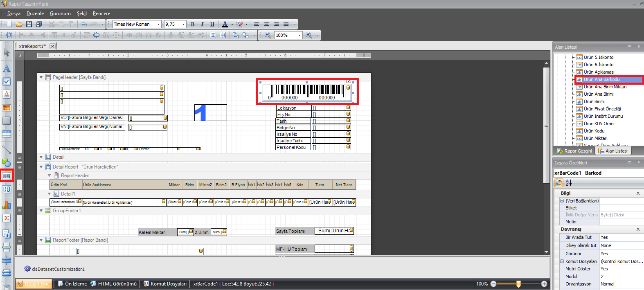Expand the Veri Bağlantıları property
This screenshot has width=644, height=290.
pyautogui.click(x=562, y=201)
